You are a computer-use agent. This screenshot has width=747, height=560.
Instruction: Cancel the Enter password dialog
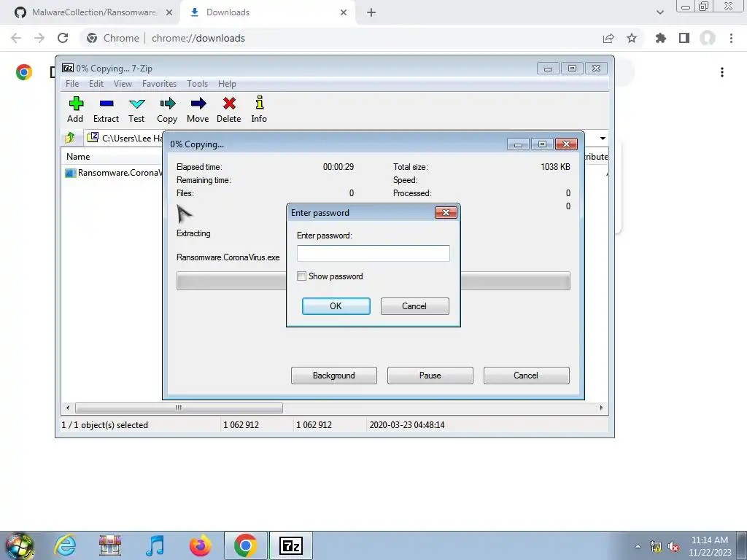414,306
